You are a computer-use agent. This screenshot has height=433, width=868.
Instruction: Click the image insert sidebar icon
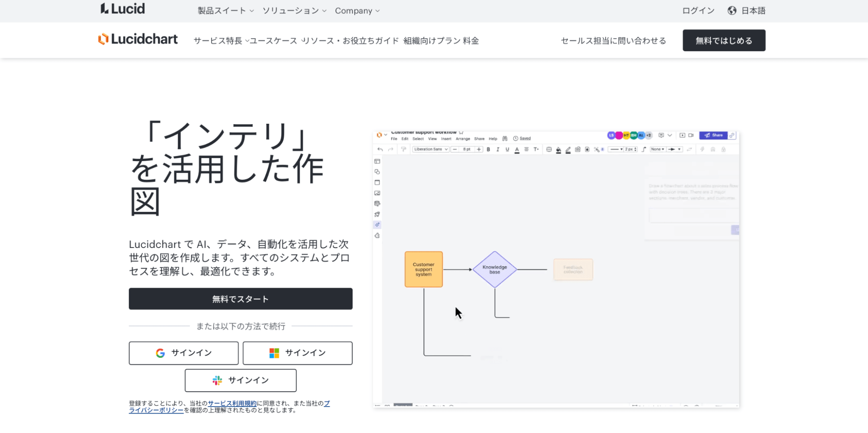377,193
